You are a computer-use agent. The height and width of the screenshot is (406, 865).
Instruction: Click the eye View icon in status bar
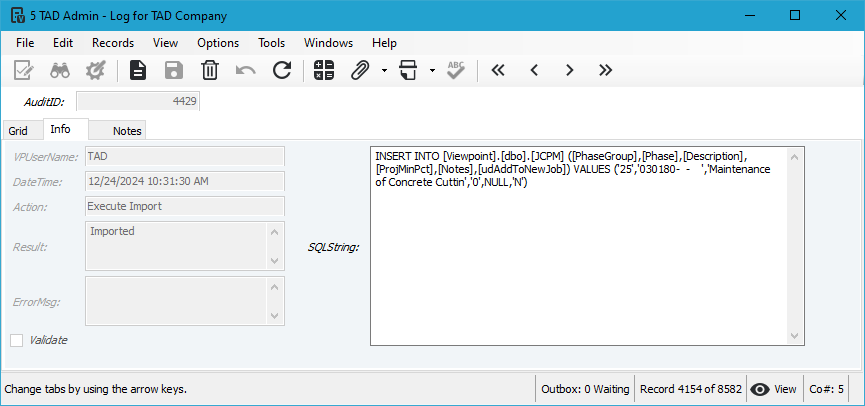(x=760, y=389)
